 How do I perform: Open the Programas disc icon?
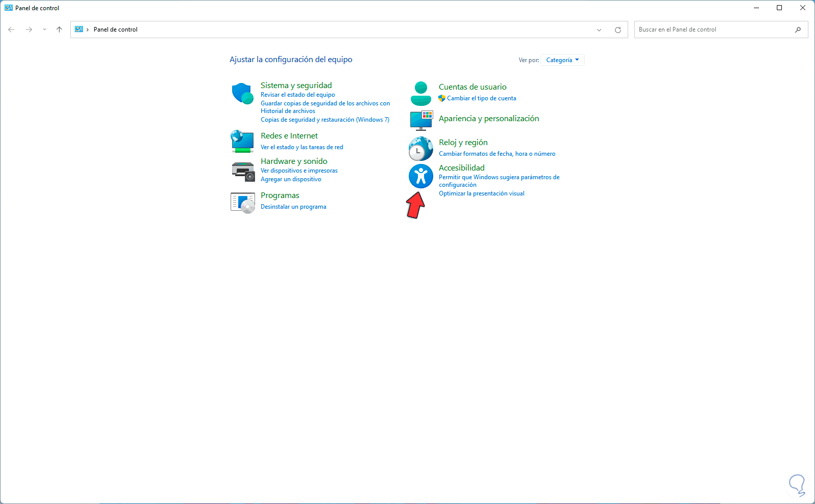(243, 203)
